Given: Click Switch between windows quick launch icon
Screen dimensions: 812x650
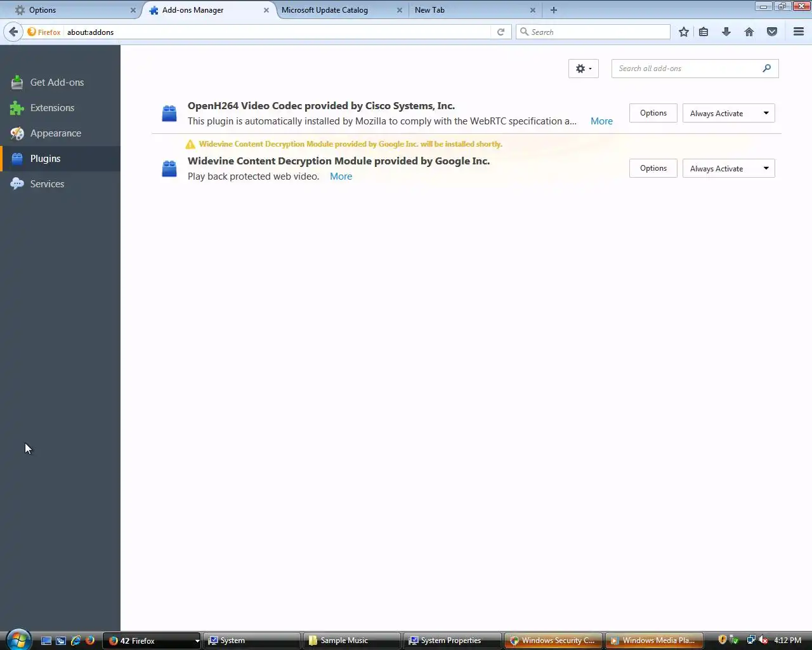Looking at the screenshot, I should click(x=61, y=640).
